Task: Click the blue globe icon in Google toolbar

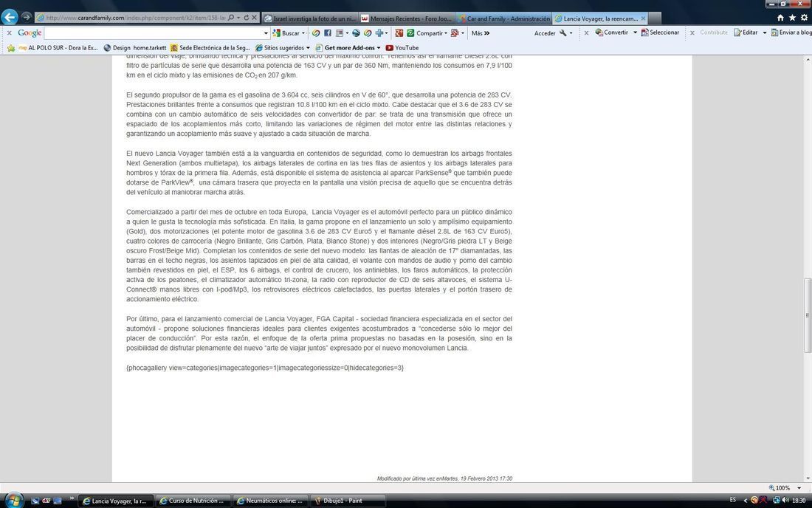Action: click(x=356, y=32)
